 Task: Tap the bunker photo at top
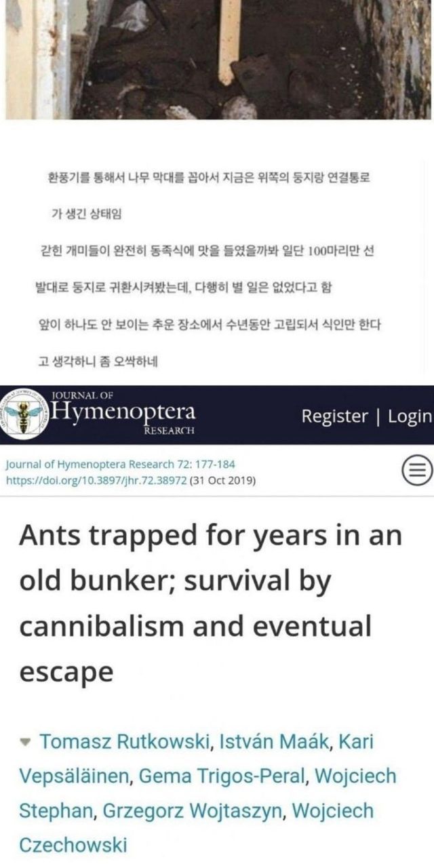pyautogui.click(x=217, y=60)
